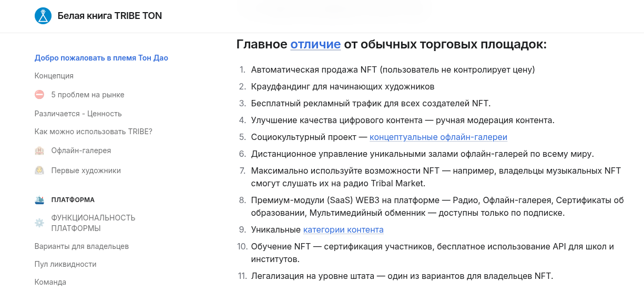Open the Белая книга TRIBE TON title
The width and height of the screenshot is (644, 291).
click(x=110, y=16)
